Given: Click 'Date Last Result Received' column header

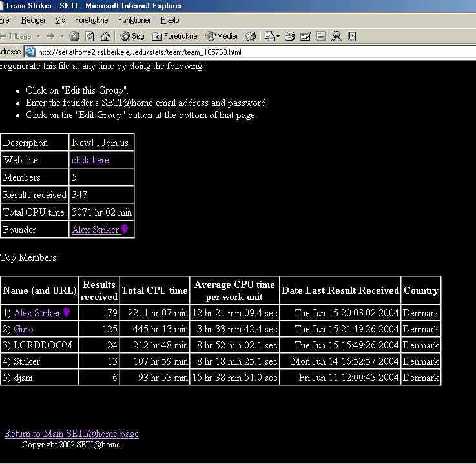Looking at the screenshot, I should [340, 290].
